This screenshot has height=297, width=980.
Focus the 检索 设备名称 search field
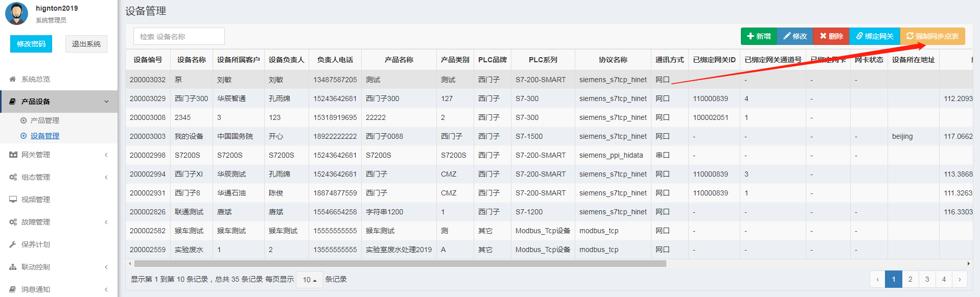pyautogui.click(x=179, y=36)
